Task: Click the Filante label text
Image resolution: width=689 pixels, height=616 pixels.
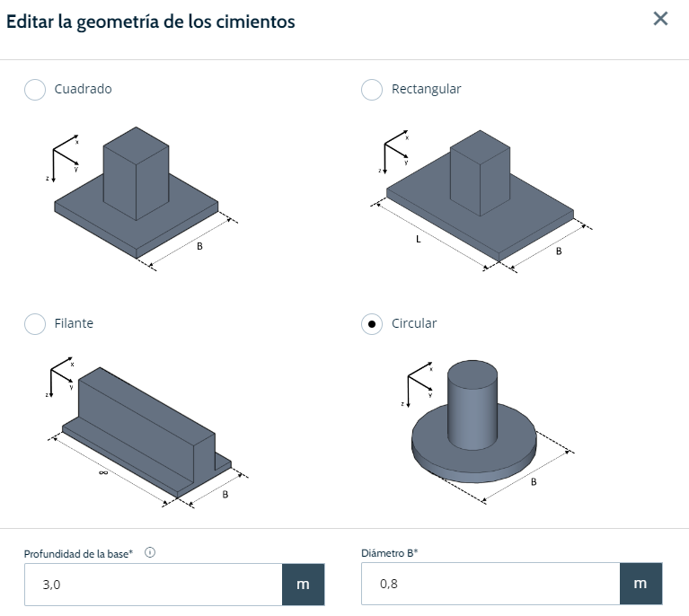Action: (x=74, y=324)
